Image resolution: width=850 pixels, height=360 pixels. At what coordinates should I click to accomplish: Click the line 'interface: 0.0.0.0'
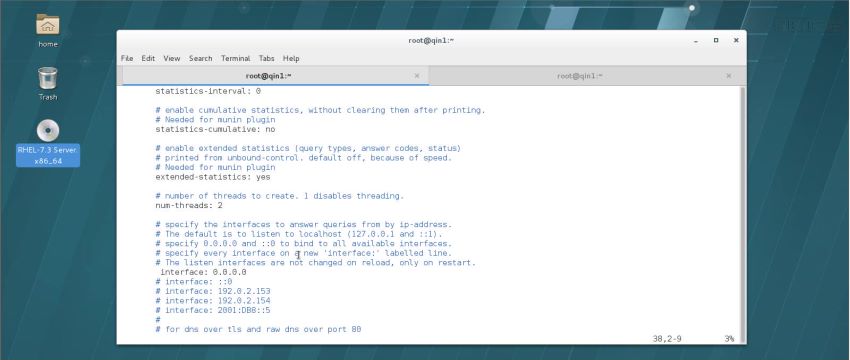pos(203,272)
